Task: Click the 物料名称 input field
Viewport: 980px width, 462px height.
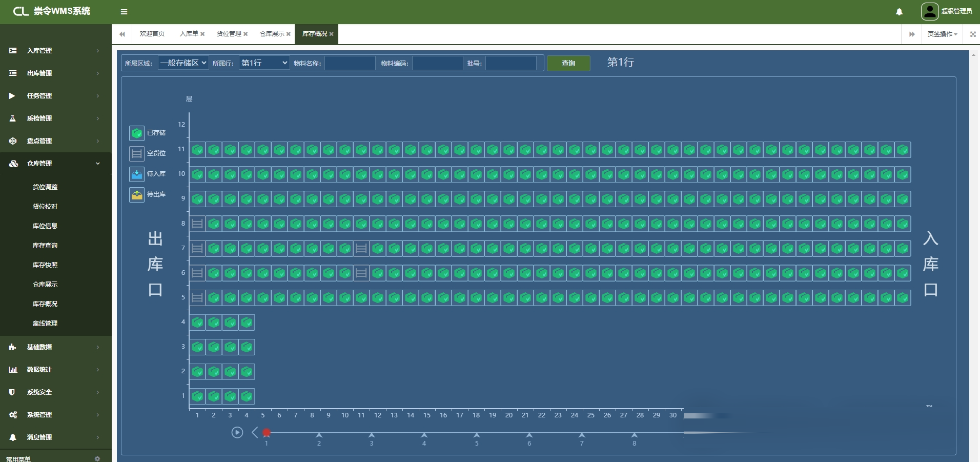Action: click(x=350, y=63)
